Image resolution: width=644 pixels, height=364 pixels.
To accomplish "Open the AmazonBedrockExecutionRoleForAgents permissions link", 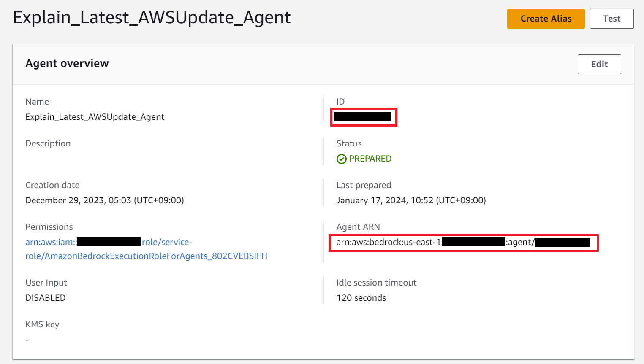I will point(146,256).
